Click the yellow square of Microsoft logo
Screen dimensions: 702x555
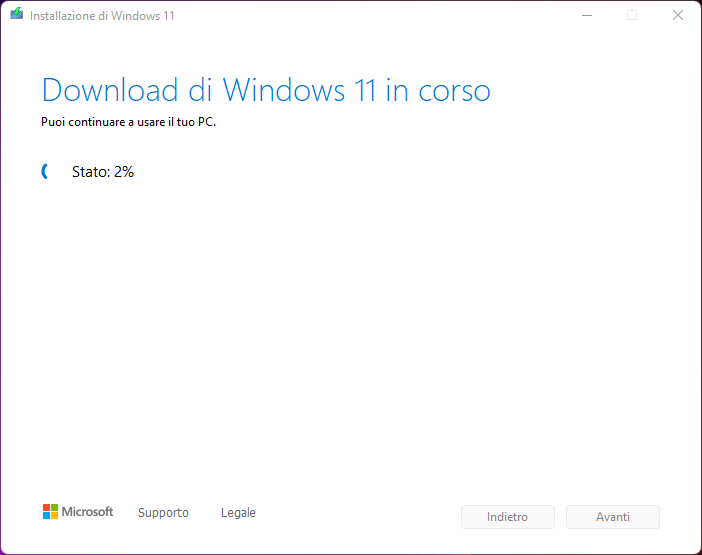click(x=55, y=516)
